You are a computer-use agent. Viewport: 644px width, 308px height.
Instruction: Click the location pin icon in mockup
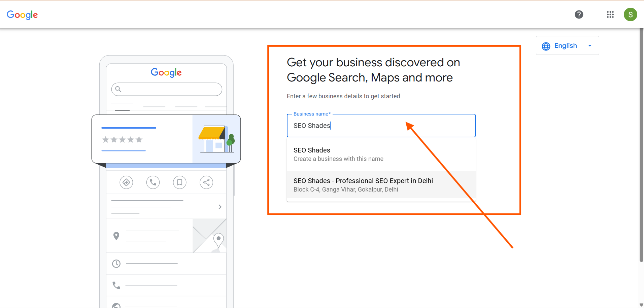[116, 236]
